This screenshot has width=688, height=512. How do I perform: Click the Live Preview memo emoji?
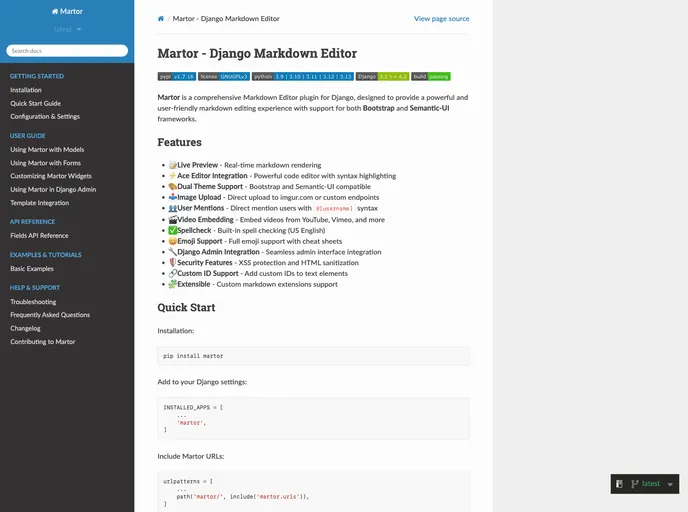(173, 165)
